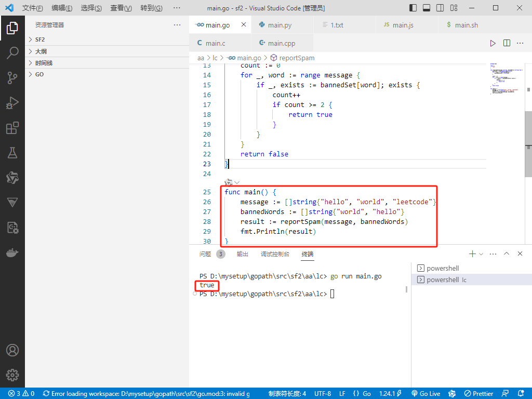Viewport: 532px width, 399px height.
Task: Switch to the main.sh tab
Action: pos(470,25)
